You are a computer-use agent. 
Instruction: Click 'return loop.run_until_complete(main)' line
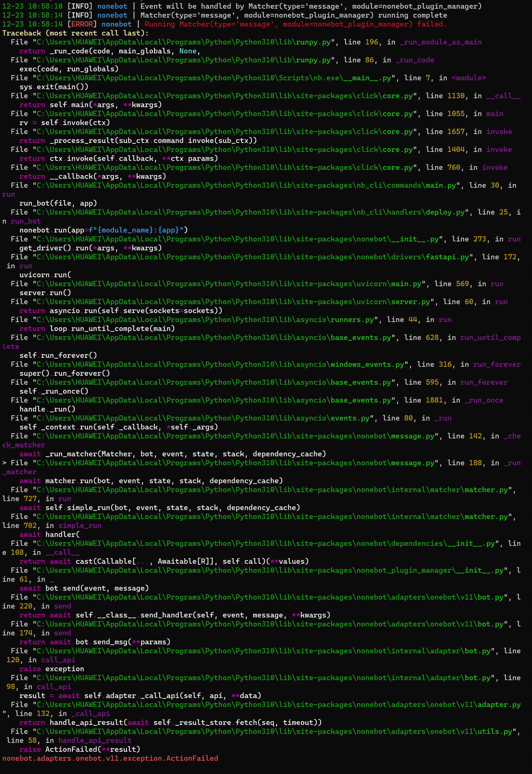97,329
